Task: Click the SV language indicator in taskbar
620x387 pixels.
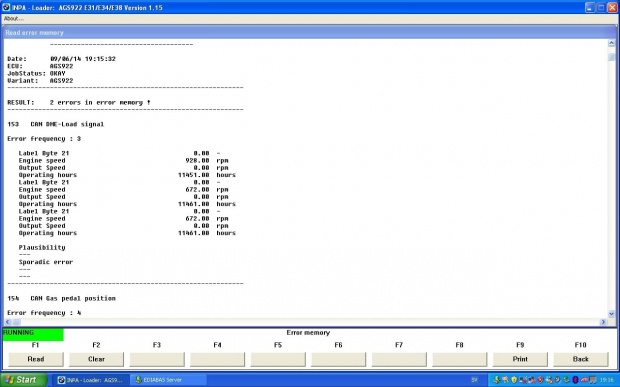Action: [474, 380]
